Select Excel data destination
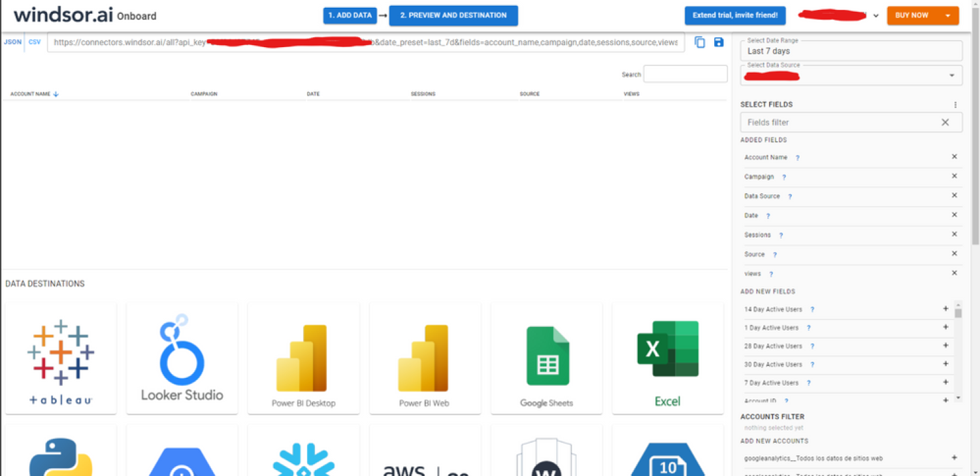 point(668,358)
